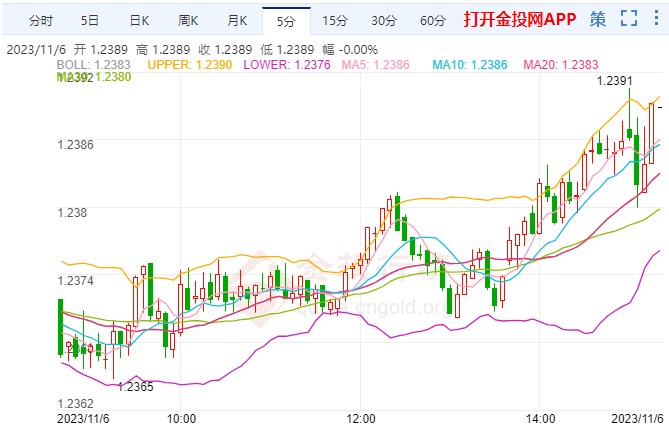Screen dimensions: 669x424
Task: Open the 策 strategy icon
Action: pos(598,19)
